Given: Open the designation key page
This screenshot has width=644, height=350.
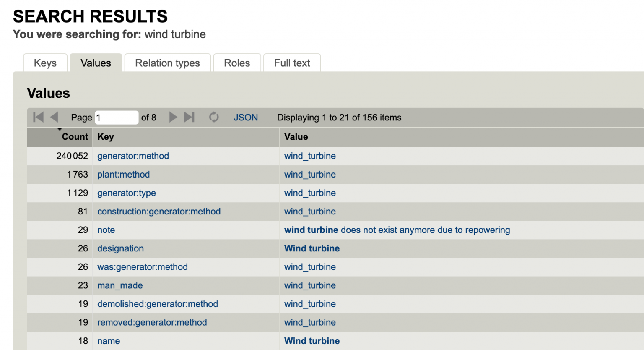Looking at the screenshot, I should pyautogui.click(x=120, y=248).
